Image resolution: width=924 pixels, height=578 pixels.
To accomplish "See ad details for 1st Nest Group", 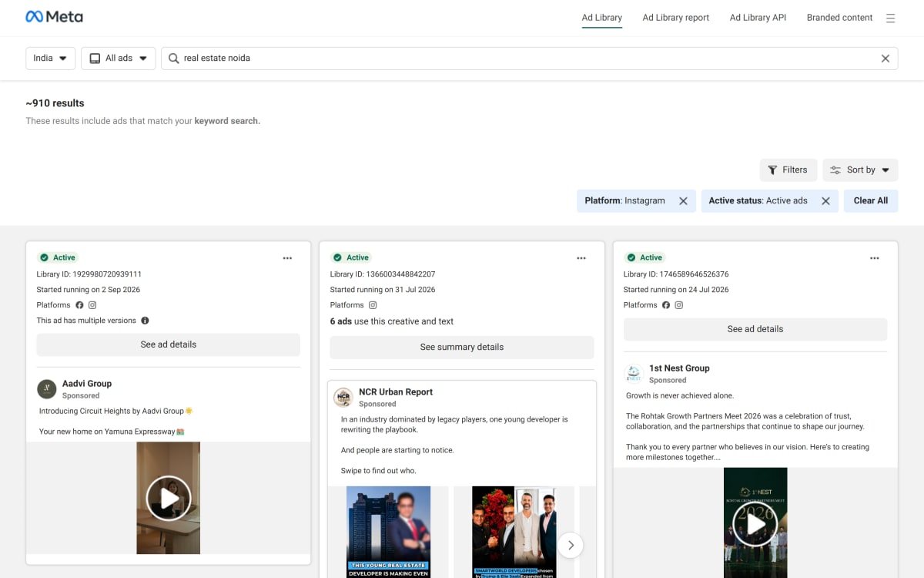I will [x=755, y=329].
